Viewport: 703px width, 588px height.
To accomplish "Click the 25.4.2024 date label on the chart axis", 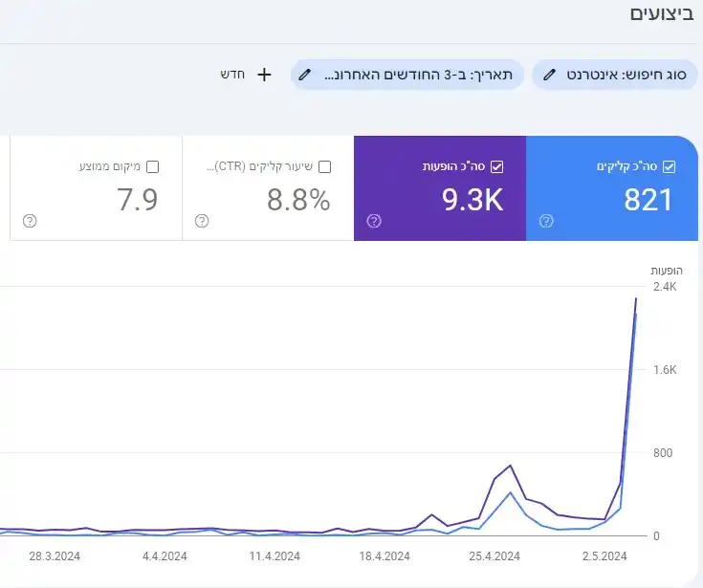I will [494, 555].
